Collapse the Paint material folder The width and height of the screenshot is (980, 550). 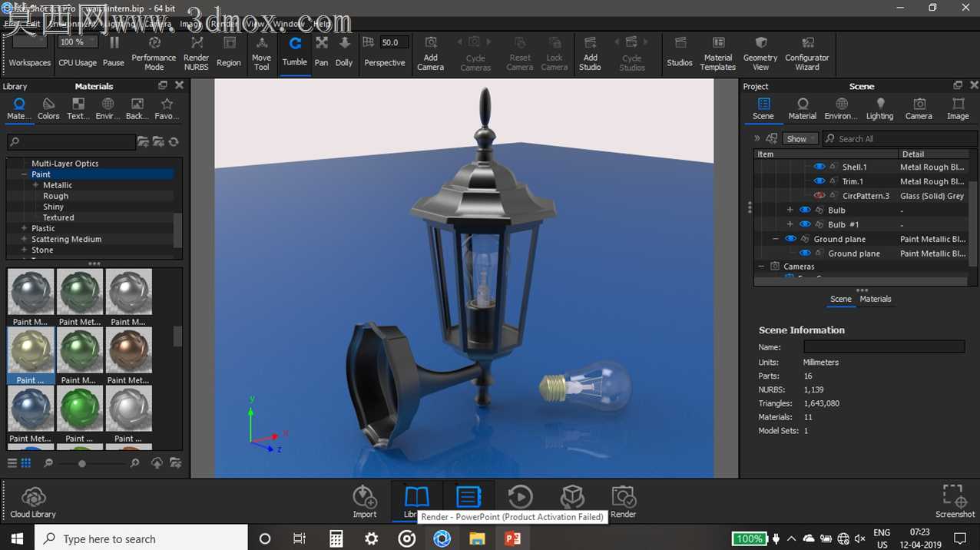point(24,174)
